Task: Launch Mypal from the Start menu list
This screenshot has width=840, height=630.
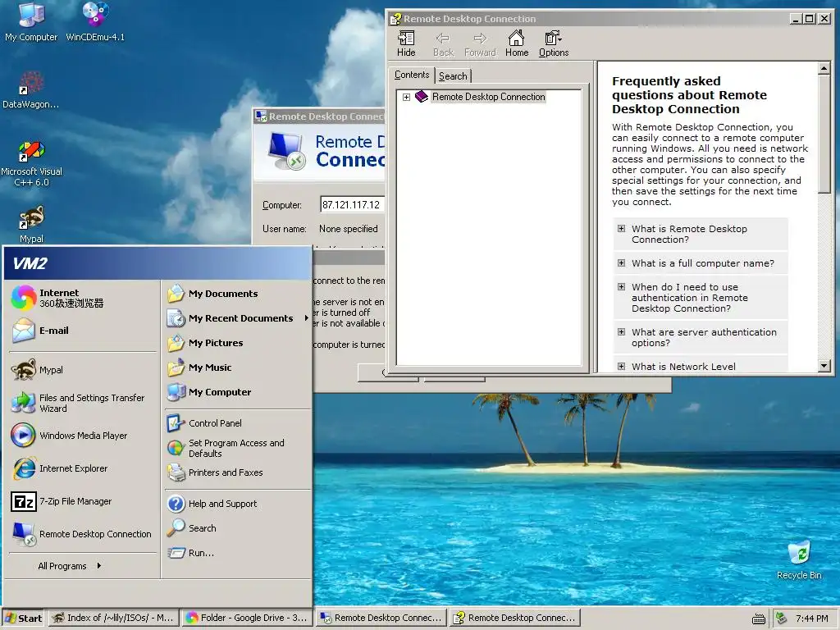Action: 82,370
